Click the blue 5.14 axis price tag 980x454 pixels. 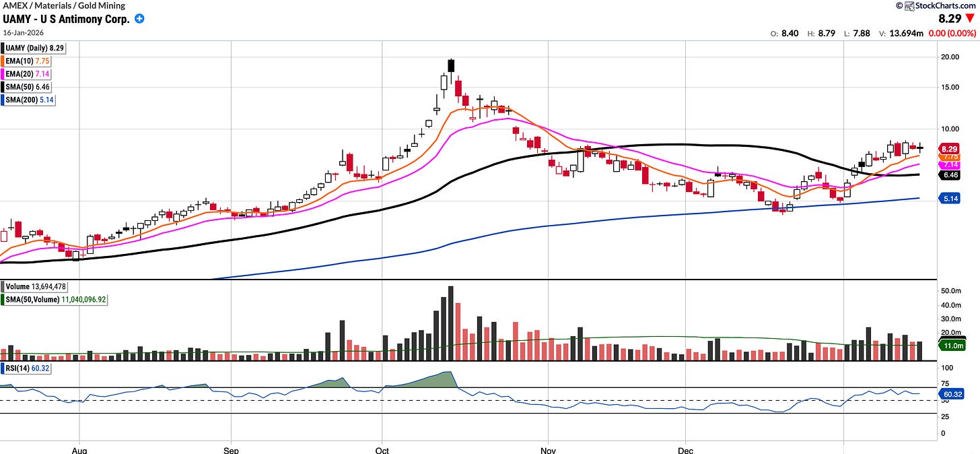coord(949,199)
